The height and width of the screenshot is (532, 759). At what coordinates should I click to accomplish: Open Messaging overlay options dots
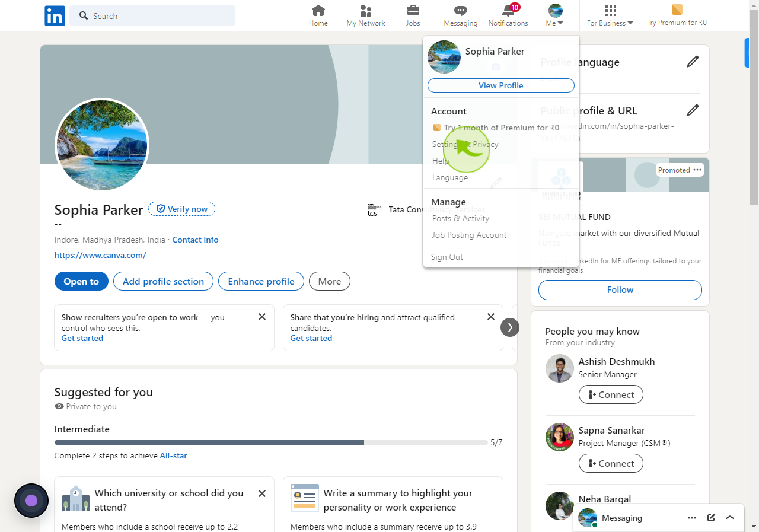(x=692, y=518)
